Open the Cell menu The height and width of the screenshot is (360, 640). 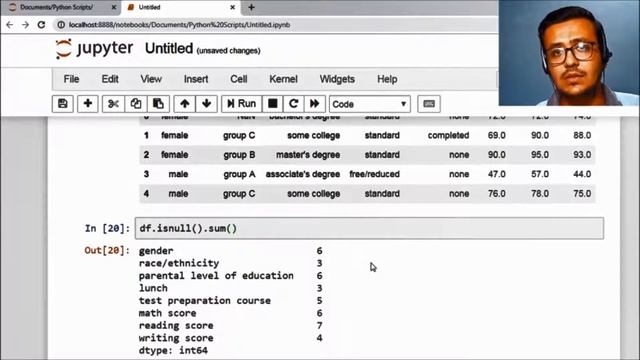pyautogui.click(x=239, y=79)
